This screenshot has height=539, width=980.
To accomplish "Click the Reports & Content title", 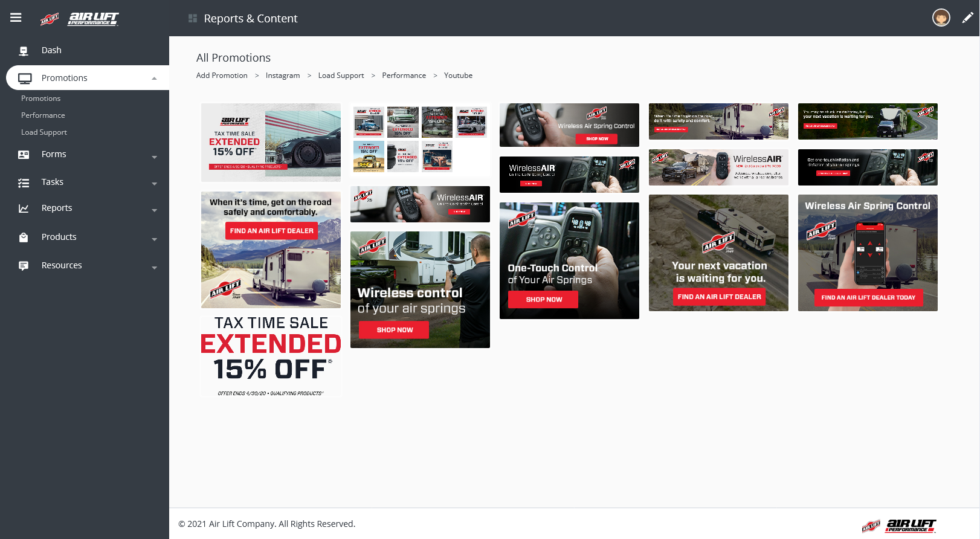I will coord(251,19).
